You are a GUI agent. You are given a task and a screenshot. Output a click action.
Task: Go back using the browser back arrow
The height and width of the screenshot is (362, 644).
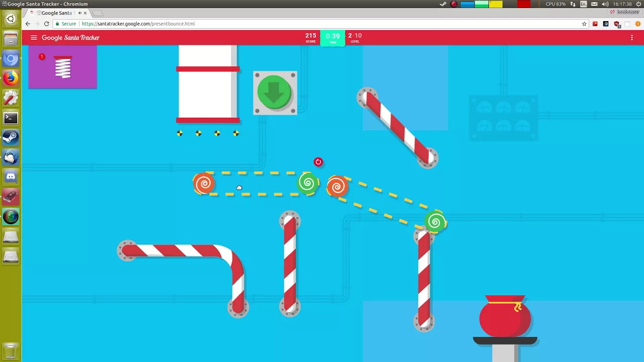tap(28, 24)
